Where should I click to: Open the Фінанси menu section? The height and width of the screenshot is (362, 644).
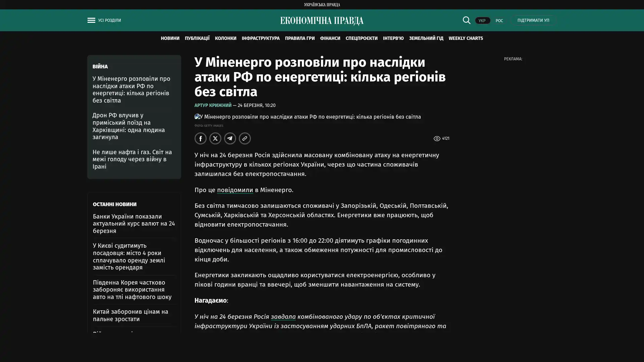[330, 39]
